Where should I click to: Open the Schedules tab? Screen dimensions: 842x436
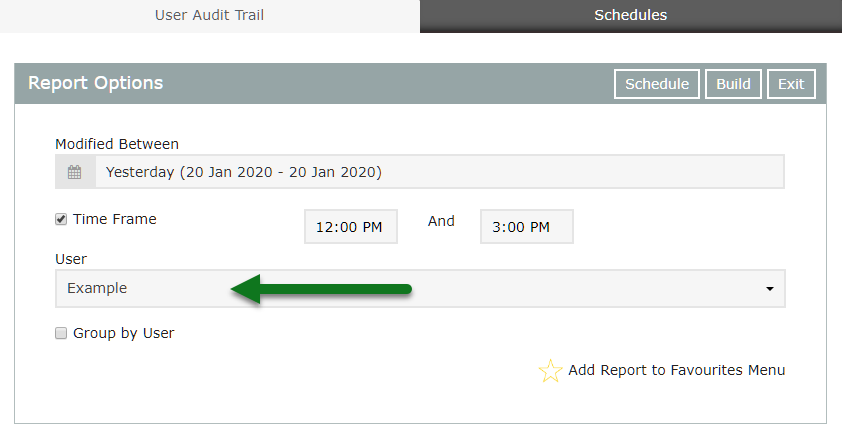click(630, 15)
